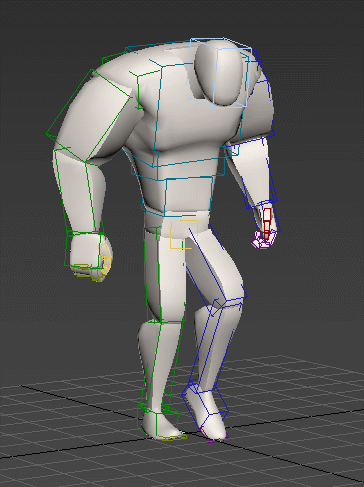Select the light blue head bone box
This screenshot has height=487, width=364.
220,73
